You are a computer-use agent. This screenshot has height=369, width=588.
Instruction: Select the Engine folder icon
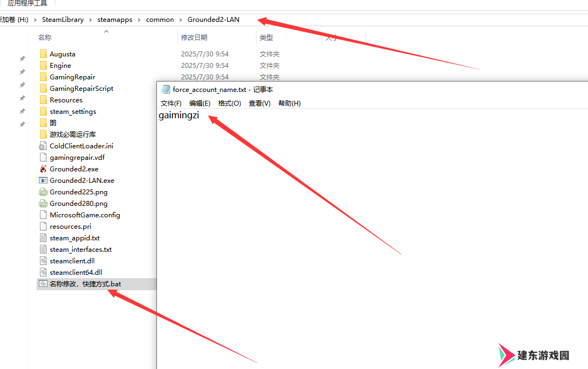(43, 65)
